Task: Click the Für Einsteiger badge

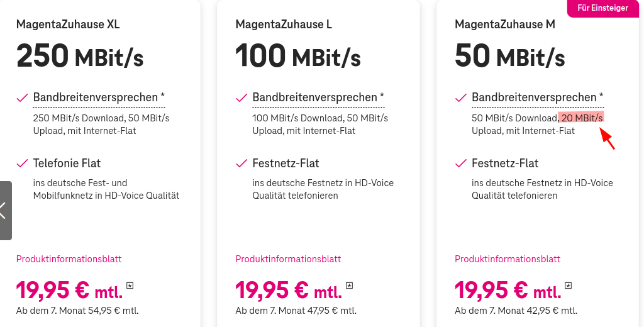Action: click(x=603, y=8)
